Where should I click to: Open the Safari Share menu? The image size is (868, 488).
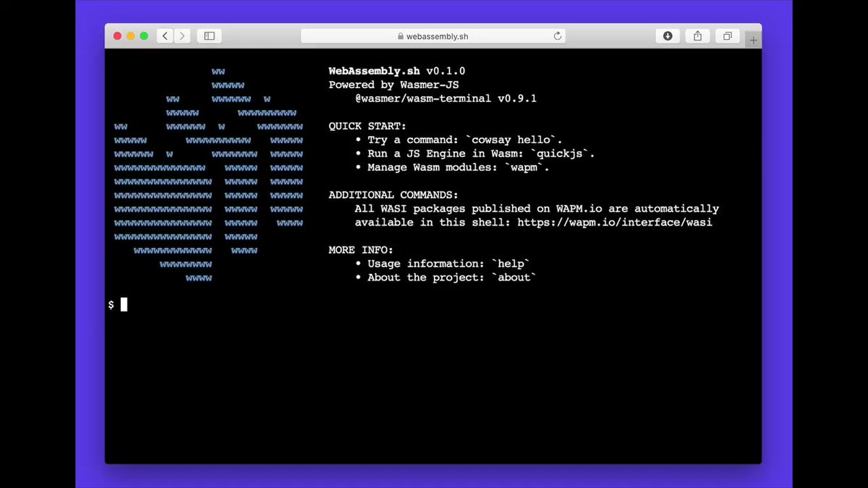(x=697, y=35)
